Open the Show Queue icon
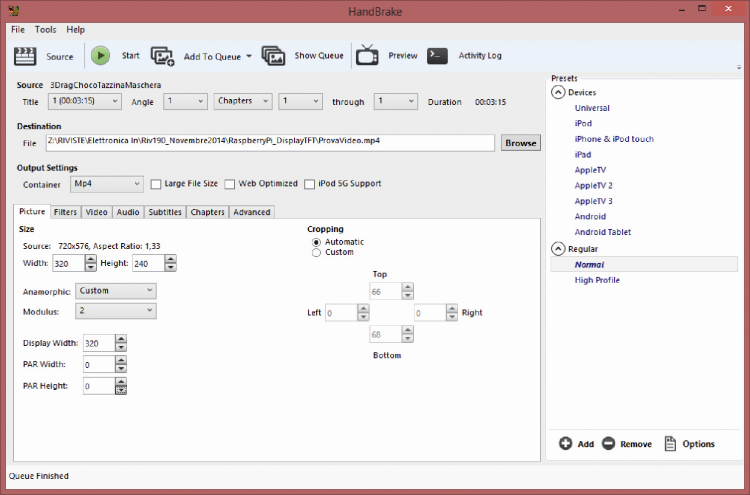750x495 pixels. (274, 56)
